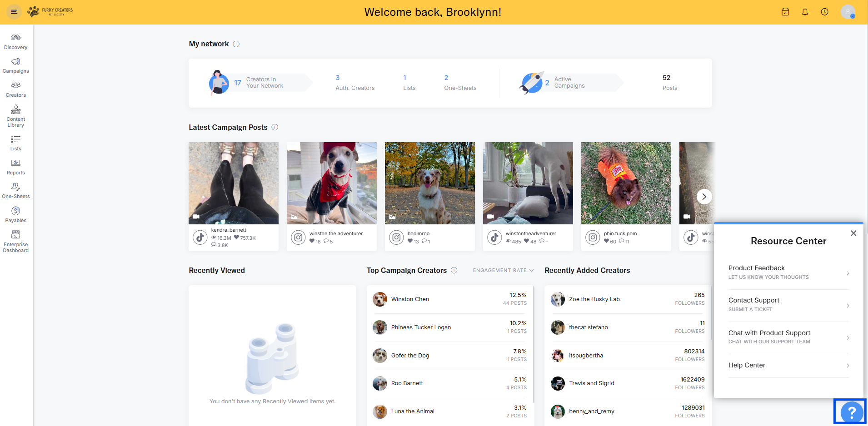Toggle the hamburger menu button
This screenshot has height=426, width=868.
pyautogui.click(x=14, y=12)
